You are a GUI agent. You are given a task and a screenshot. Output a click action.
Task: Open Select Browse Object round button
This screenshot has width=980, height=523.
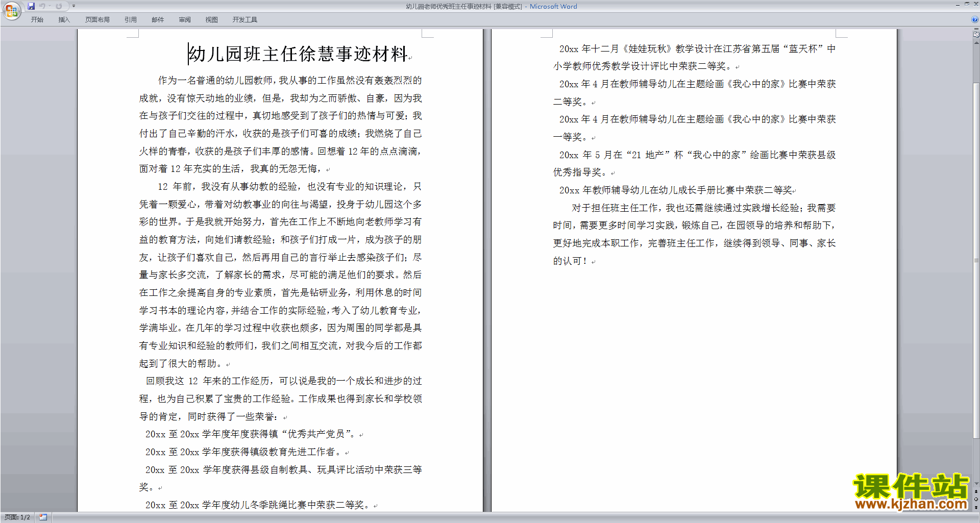(976, 500)
